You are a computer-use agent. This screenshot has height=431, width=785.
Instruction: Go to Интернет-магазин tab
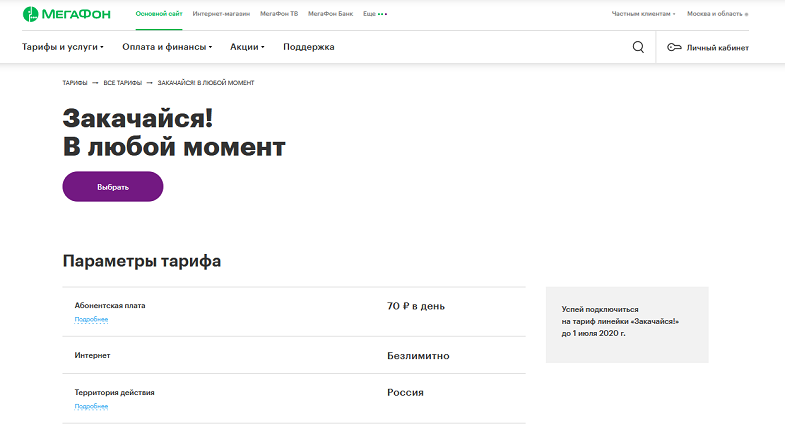click(x=221, y=14)
